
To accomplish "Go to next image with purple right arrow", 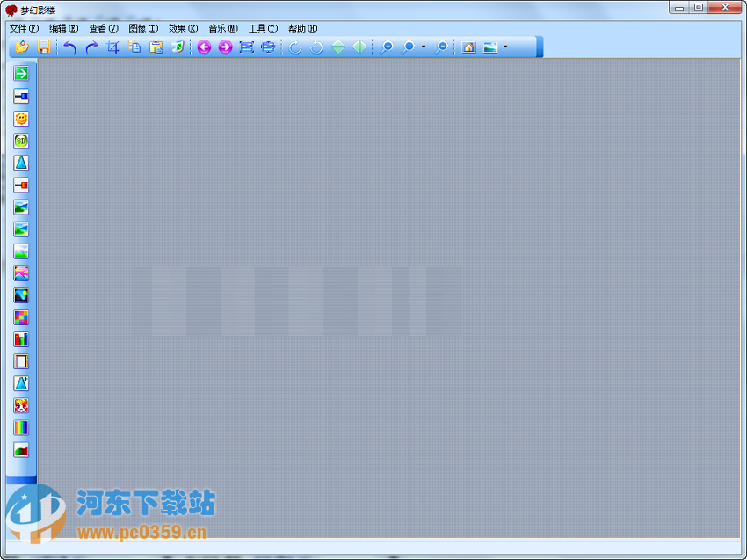I will 225,47.
